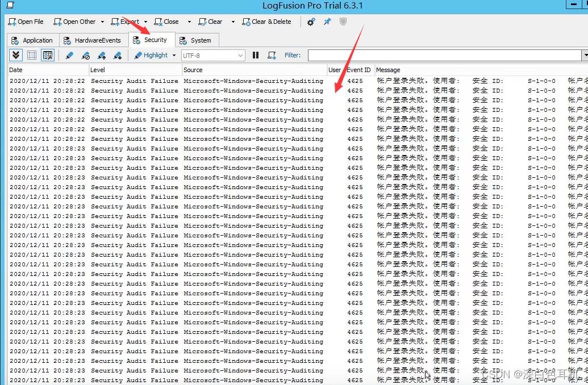Click the export icon beside pause button
Image resolution: width=588 pixels, height=385 pixels.
pyautogui.click(x=272, y=55)
